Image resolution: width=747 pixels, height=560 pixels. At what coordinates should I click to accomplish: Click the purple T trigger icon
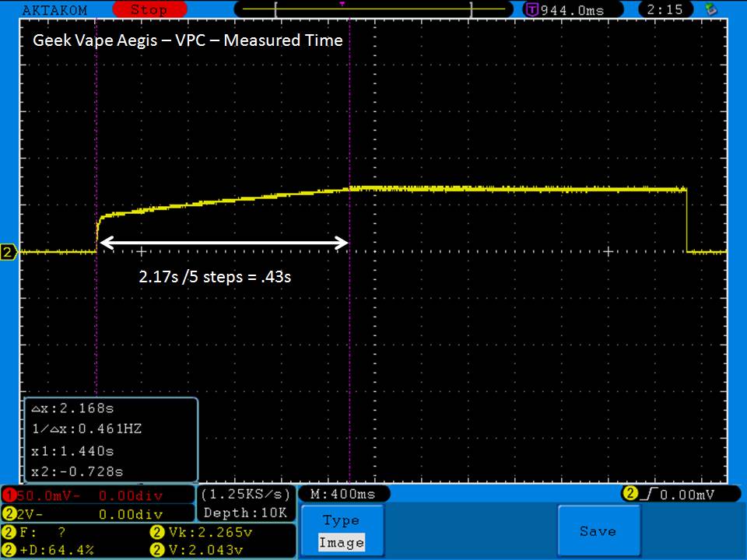point(532,9)
